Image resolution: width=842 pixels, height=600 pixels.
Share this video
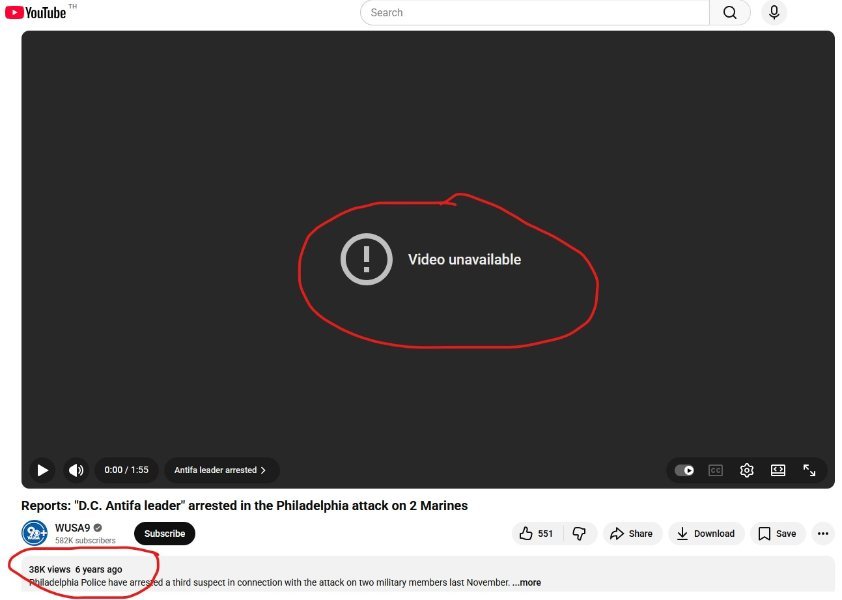click(x=631, y=534)
